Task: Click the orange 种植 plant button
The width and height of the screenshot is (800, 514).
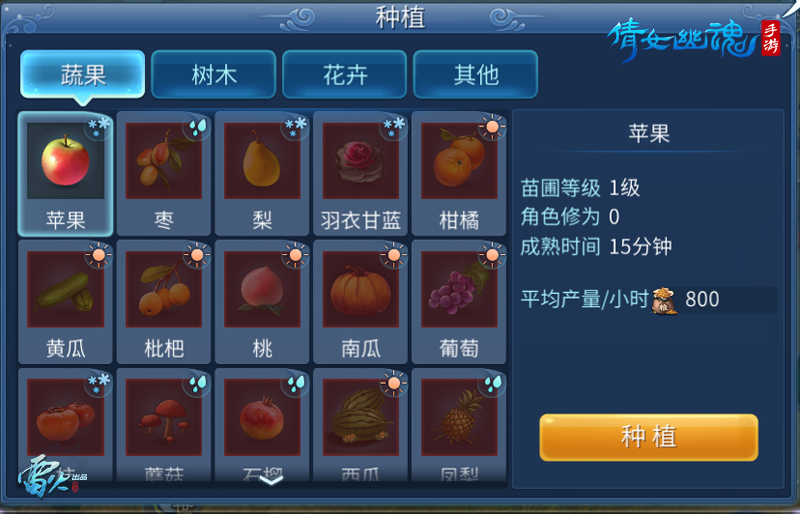Action: click(648, 437)
